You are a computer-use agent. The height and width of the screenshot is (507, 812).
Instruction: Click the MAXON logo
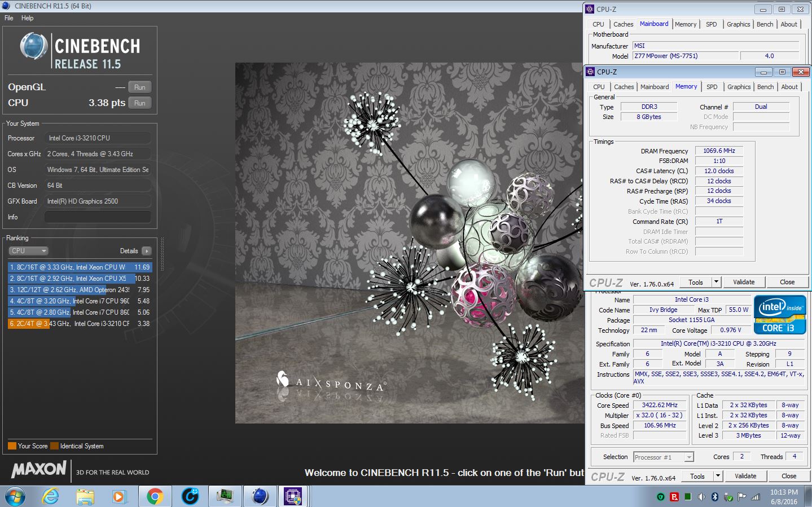pos(39,469)
